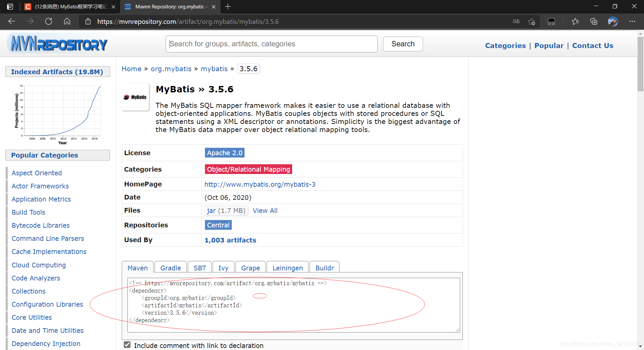Click the Search button
The height and width of the screenshot is (350, 644).
403,44
